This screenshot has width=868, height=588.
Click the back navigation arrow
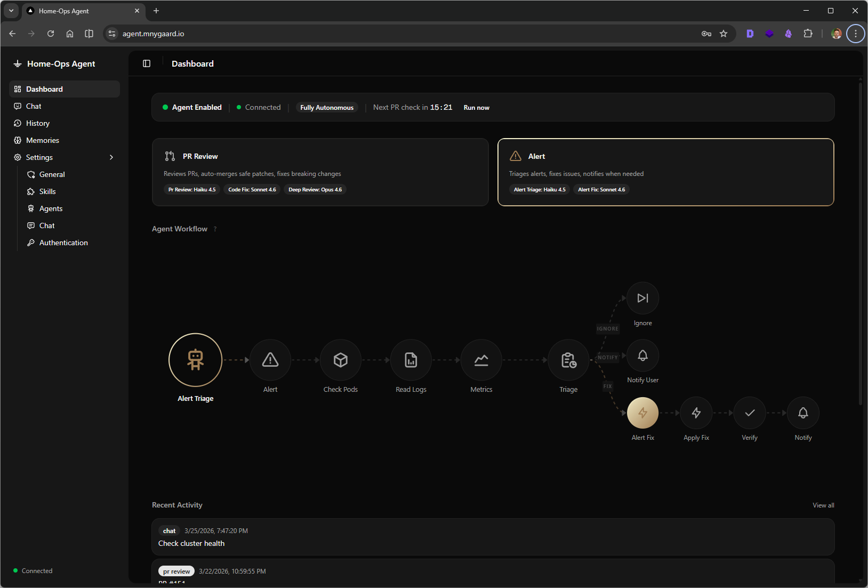[12, 34]
